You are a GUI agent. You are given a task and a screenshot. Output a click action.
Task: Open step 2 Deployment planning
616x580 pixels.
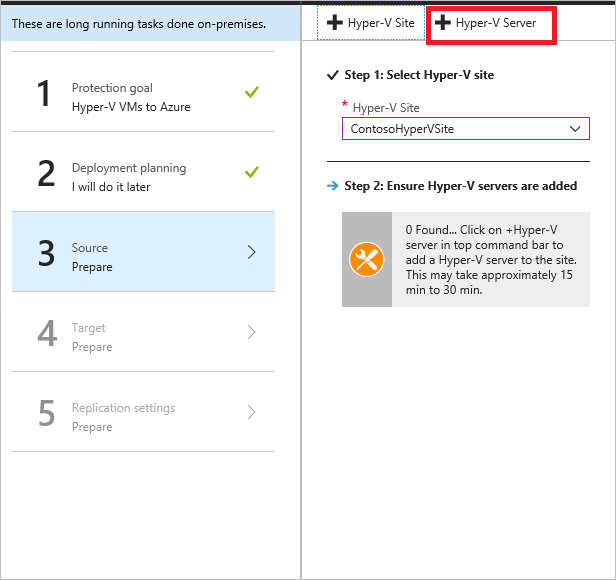pos(140,172)
